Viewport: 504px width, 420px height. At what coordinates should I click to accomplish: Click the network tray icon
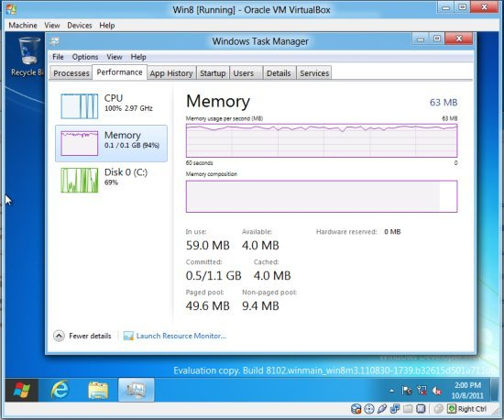(422, 391)
